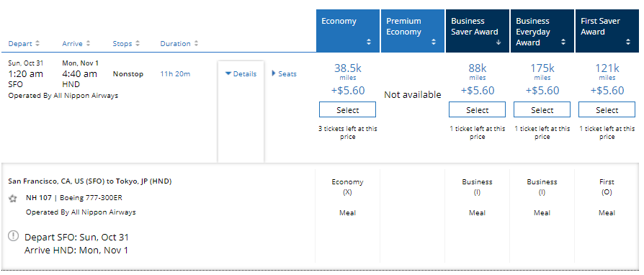Open the 11h 20m duration link

(175, 74)
